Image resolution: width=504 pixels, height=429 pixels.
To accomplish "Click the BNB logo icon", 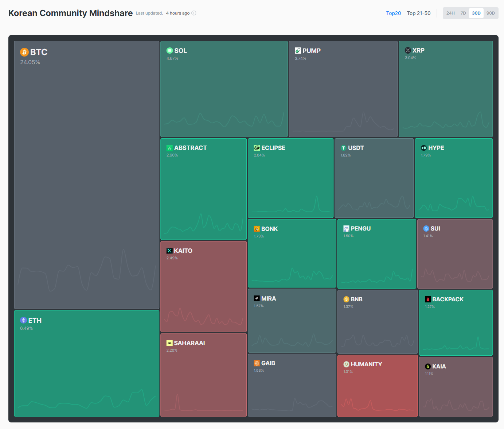I will click(x=346, y=299).
